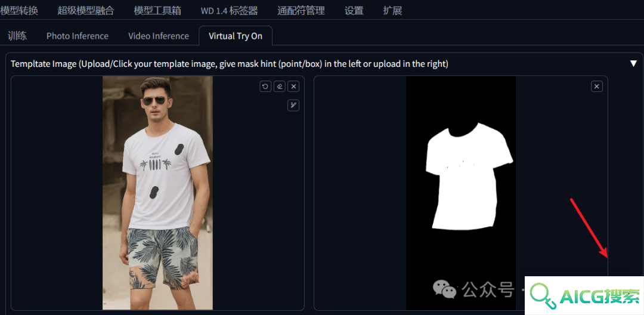Open the brush tool on the template image
644x315 pixels.
[x=293, y=106]
